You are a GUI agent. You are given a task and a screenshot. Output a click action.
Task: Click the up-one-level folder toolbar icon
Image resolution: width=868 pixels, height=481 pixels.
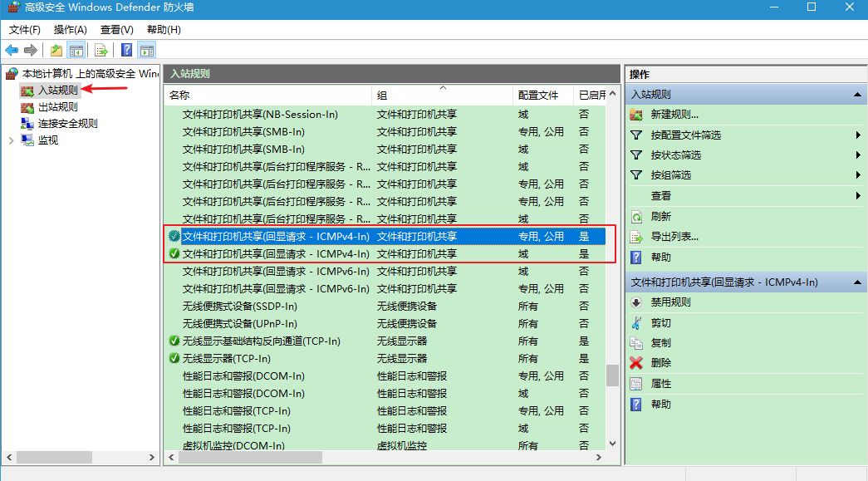[56, 51]
